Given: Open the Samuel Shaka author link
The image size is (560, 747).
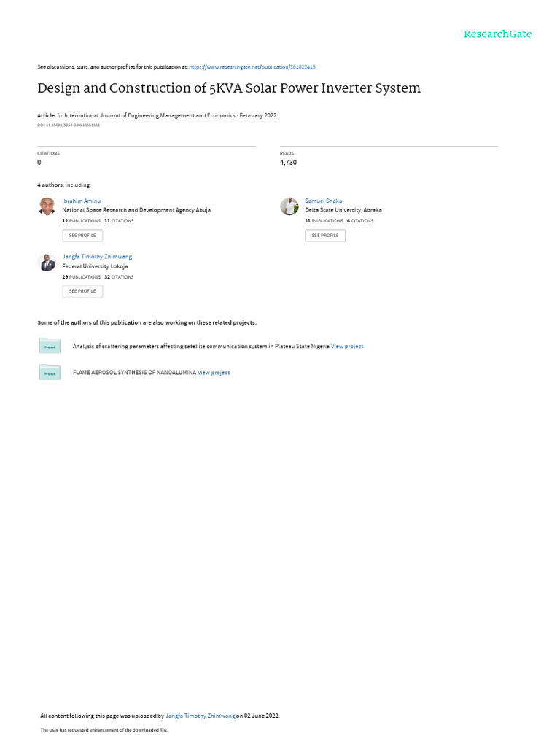Looking at the screenshot, I should coord(323,201).
